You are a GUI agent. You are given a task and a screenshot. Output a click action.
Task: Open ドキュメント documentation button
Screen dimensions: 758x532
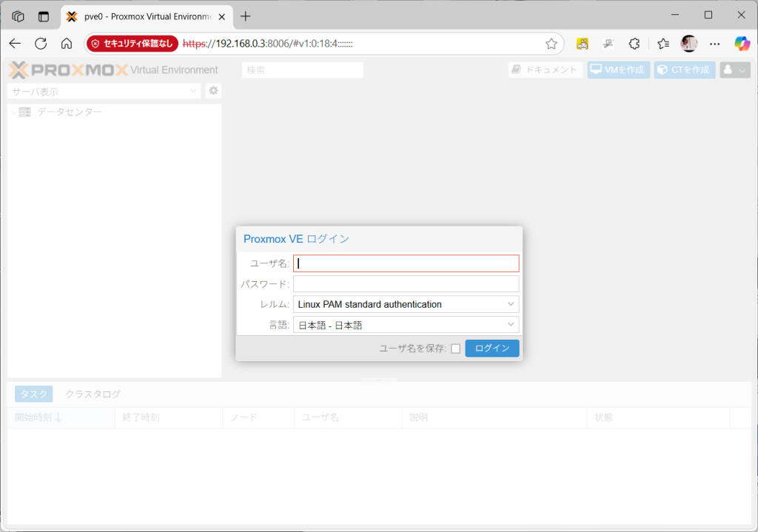(x=546, y=70)
